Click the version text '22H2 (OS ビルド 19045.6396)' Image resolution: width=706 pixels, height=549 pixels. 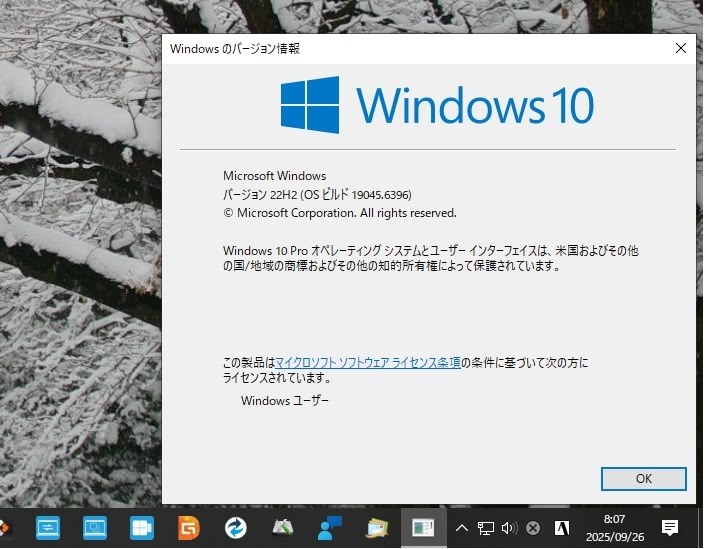[341, 195]
